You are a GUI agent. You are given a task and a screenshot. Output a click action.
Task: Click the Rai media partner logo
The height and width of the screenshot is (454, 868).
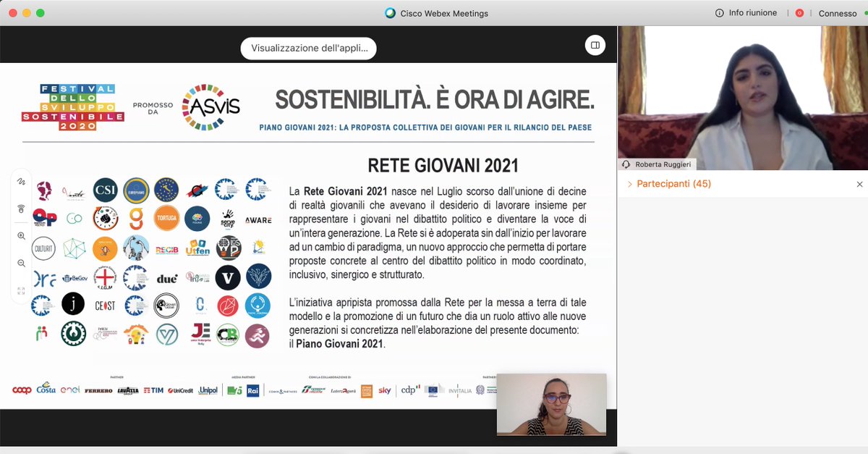coord(252,390)
